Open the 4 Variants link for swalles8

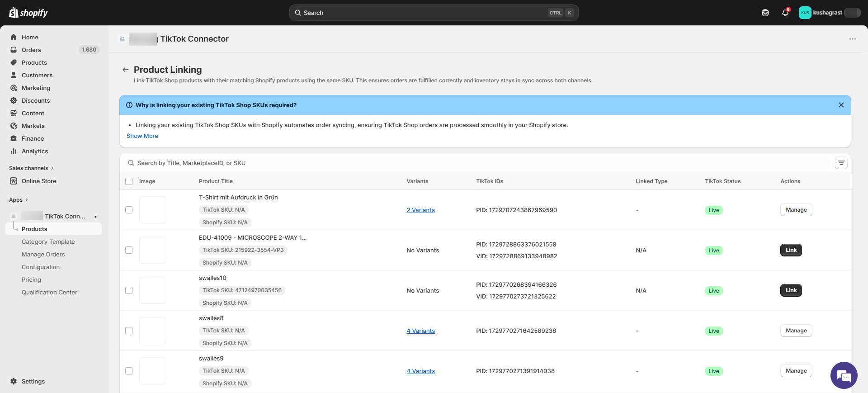coord(420,331)
